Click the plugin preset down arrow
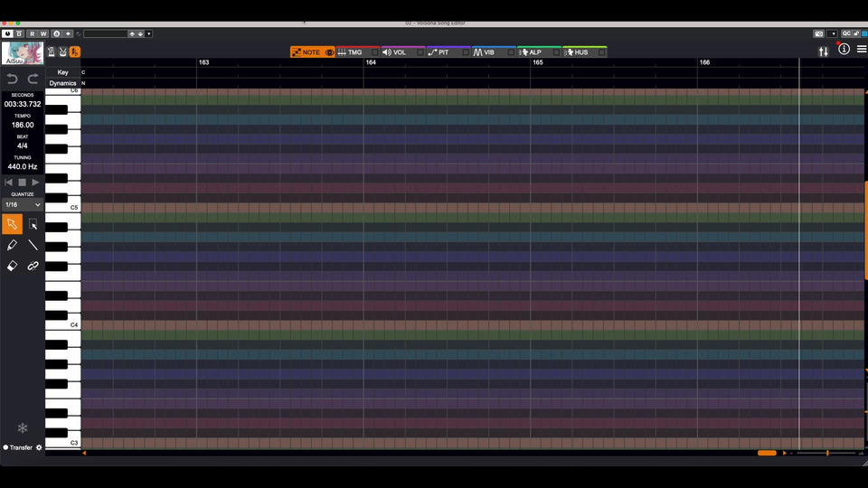The height and width of the screenshot is (488, 868). point(140,33)
